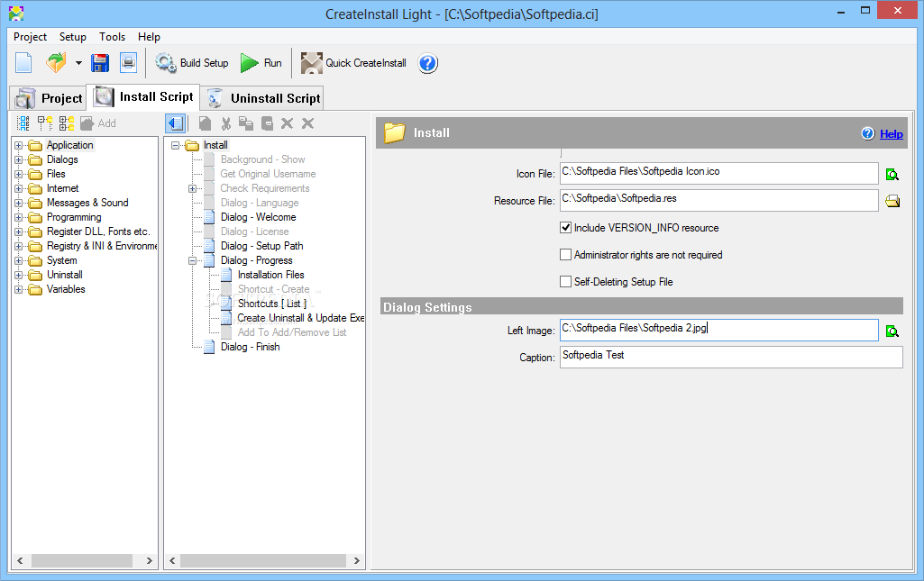Click the new blank item icon in the script toolbar
Screen dimensions: 924x581
click(x=205, y=123)
